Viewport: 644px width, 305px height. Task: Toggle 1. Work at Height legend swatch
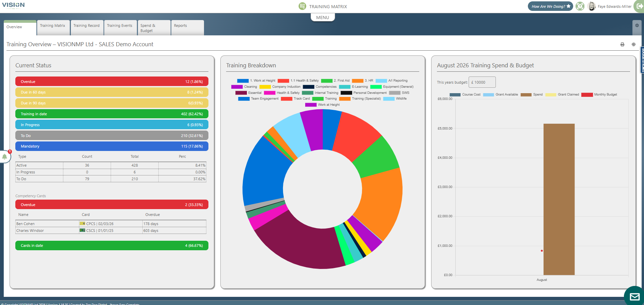coord(243,81)
